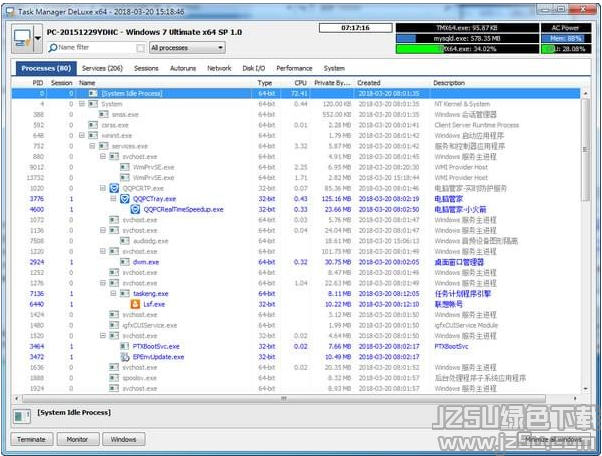The image size is (602, 456).
Task: Select the Lsf.exe process name
Action: [154, 304]
